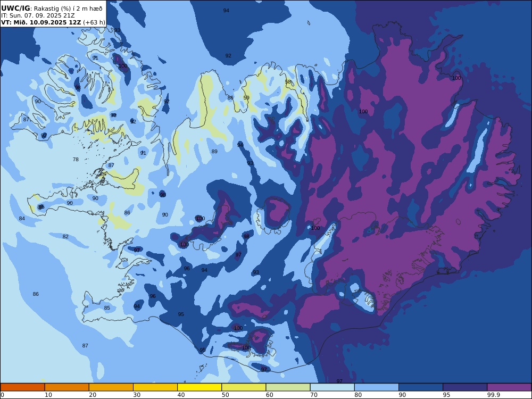
Task: Select the purple legend band above 99.9
Action: (509, 387)
